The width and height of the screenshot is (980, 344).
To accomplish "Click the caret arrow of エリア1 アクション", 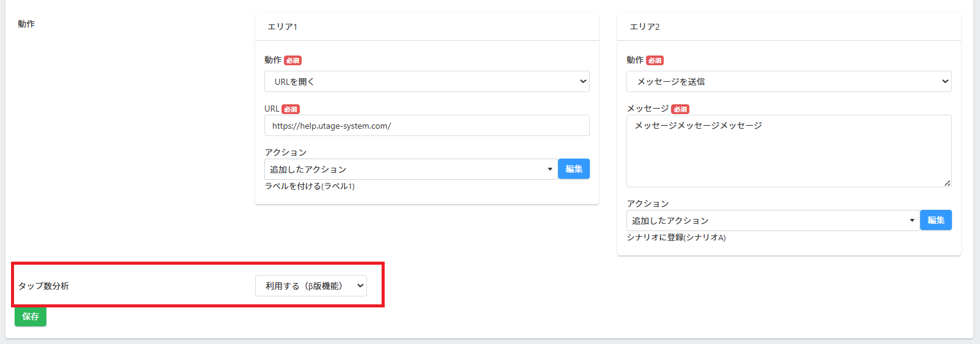I will (x=550, y=170).
